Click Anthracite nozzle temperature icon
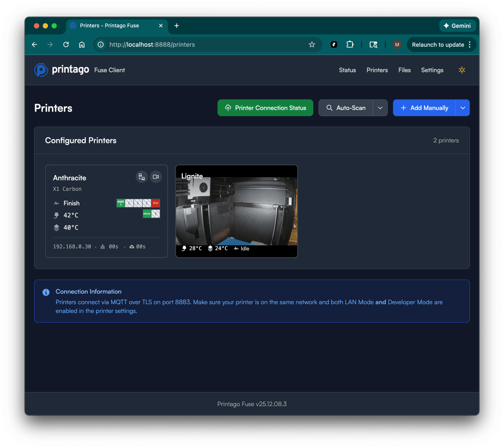This screenshot has width=504, height=448. pos(57,215)
